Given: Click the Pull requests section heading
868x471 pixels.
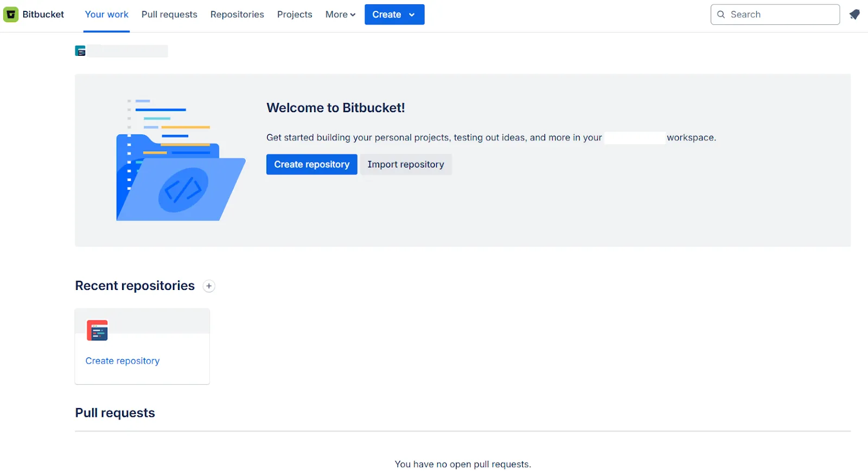Looking at the screenshot, I should click(115, 413).
